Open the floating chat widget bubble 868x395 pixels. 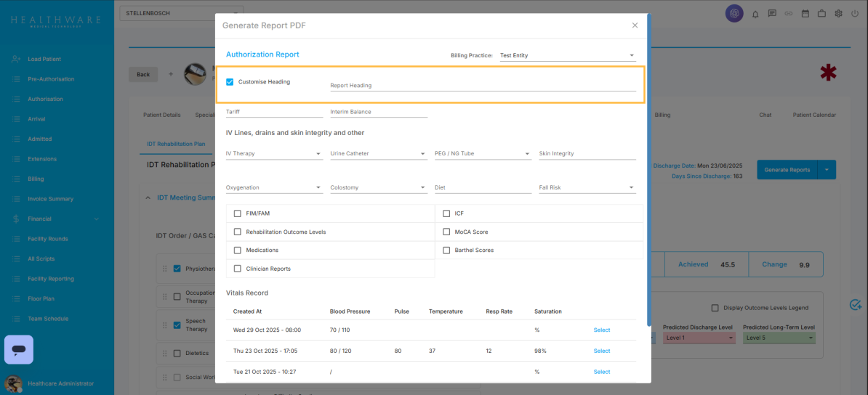pyautogui.click(x=19, y=349)
